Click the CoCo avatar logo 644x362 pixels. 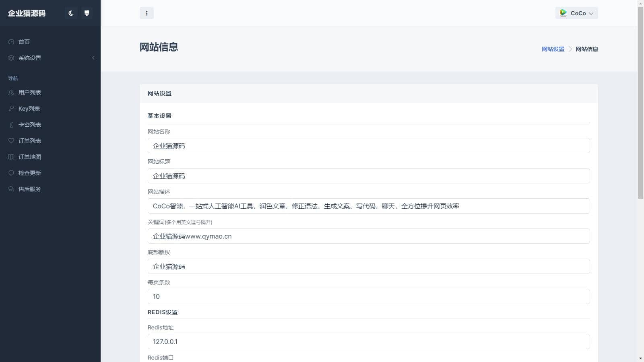pyautogui.click(x=563, y=13)
